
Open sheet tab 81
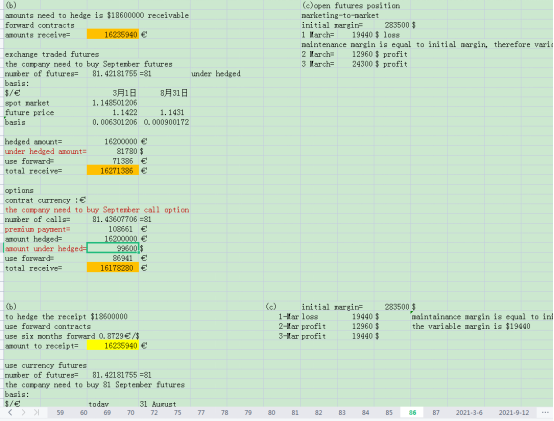point(295,413)
